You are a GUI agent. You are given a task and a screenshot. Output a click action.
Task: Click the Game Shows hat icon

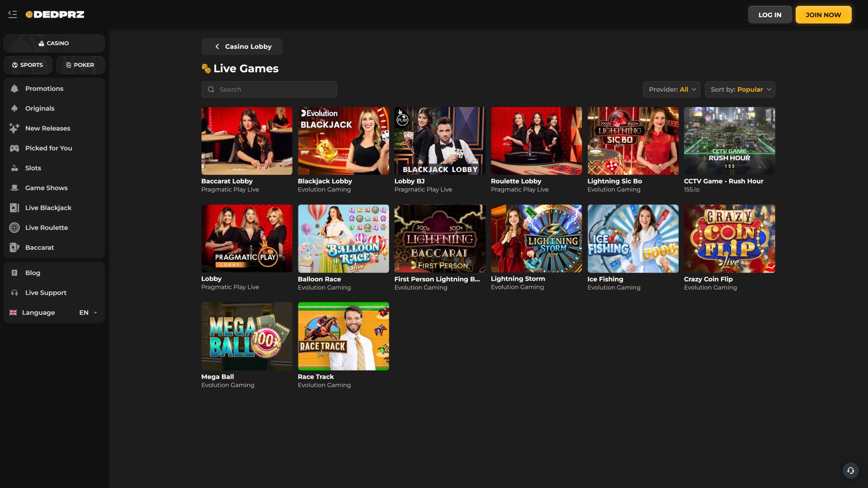click(x=14, y=188)
